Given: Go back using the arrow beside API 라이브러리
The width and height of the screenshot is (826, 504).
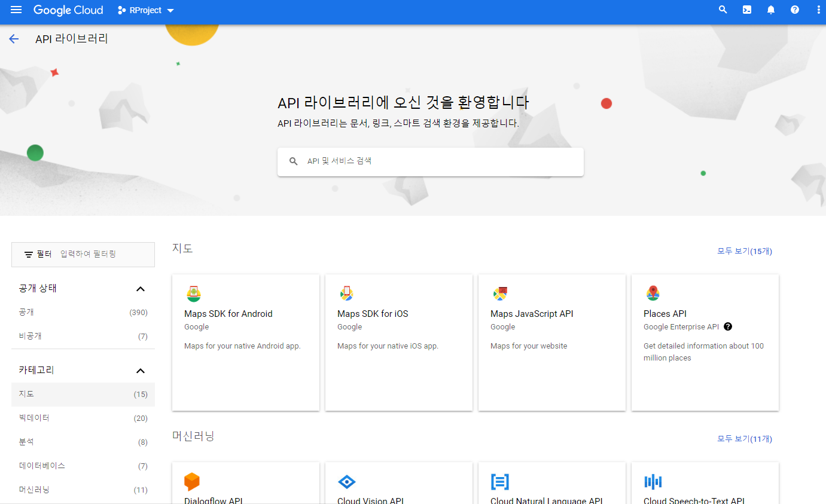Looking at the screenshot, I should point(14,39).
